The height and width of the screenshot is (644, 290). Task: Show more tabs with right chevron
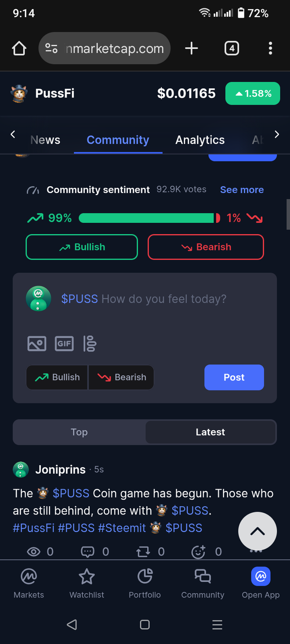click(x=277, y=134)
